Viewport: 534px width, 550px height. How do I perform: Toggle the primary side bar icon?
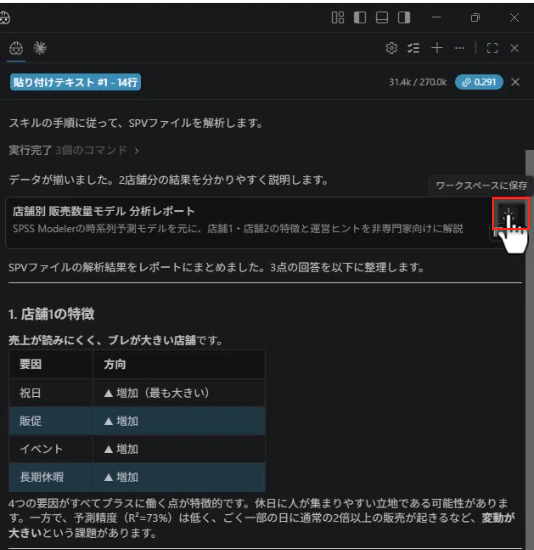coord(360,18)
